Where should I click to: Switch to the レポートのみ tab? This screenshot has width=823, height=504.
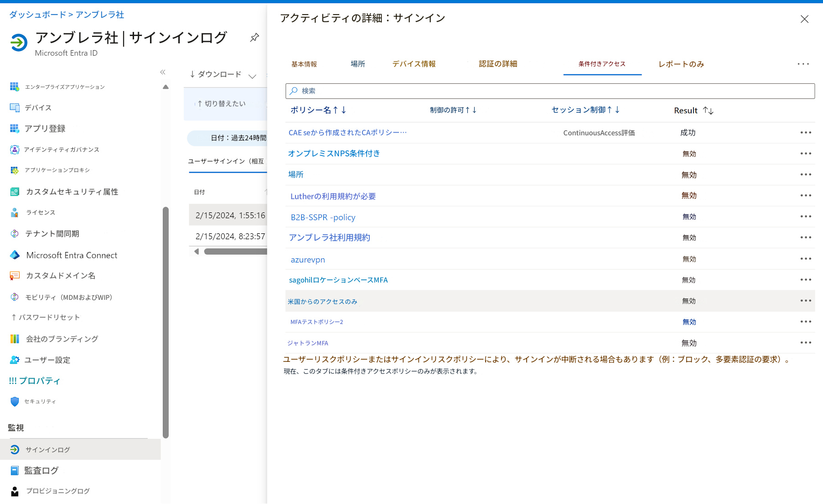click(x=681, y=64)
